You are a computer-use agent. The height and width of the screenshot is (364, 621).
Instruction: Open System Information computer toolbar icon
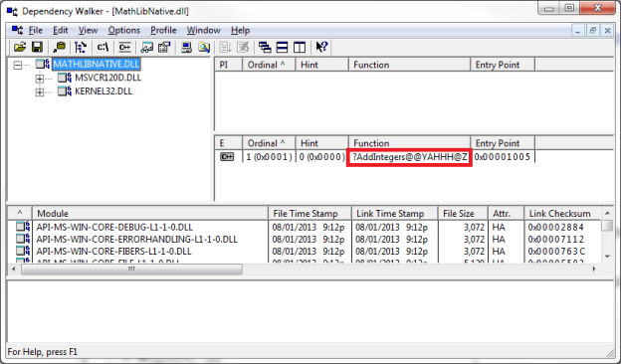[186, 48]
